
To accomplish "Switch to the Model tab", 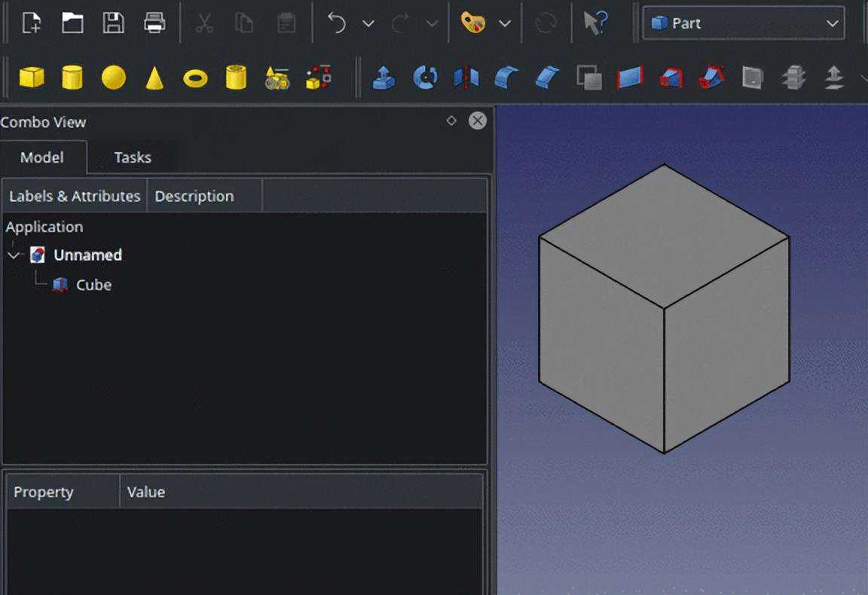I will tap(42, 157).
